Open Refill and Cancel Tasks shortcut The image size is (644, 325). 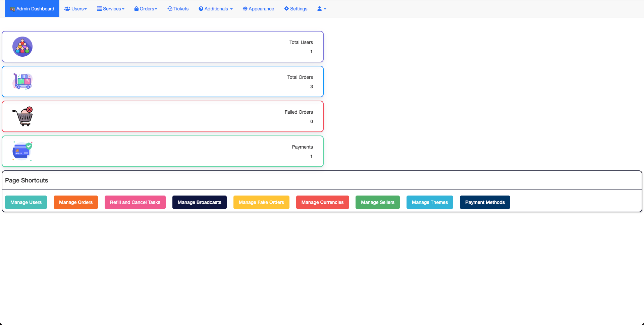[135, 202]
